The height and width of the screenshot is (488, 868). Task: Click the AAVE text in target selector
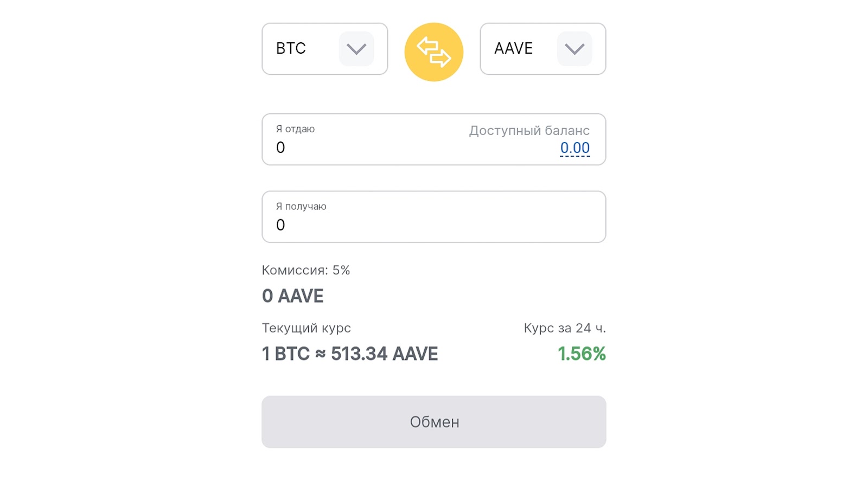pos(513,48)
